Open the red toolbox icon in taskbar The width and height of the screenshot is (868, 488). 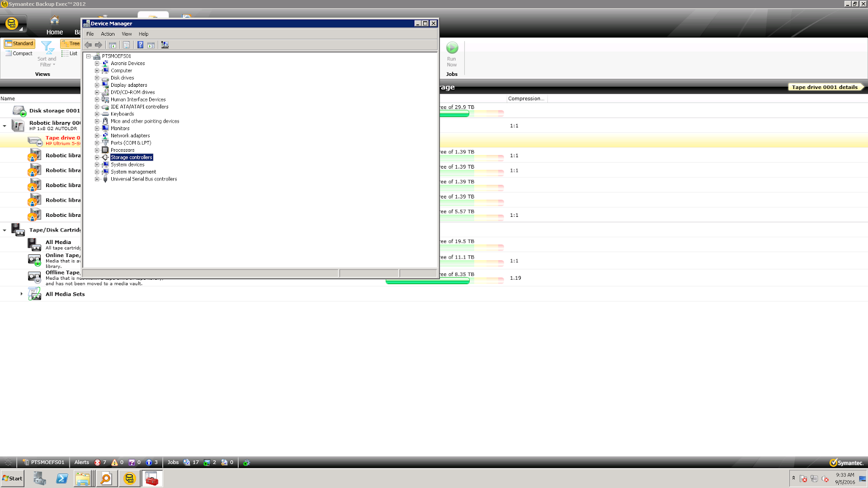(x=152, y=479)
